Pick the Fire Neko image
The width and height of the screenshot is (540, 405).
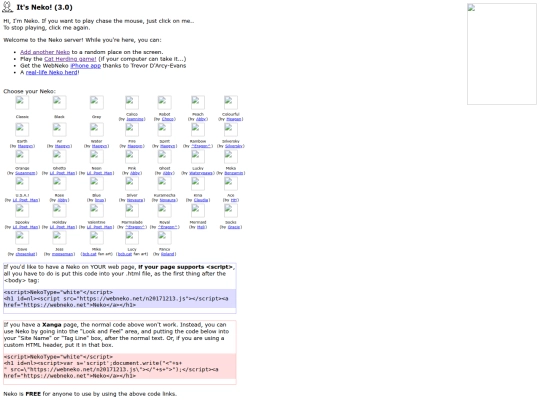point(132,130)
